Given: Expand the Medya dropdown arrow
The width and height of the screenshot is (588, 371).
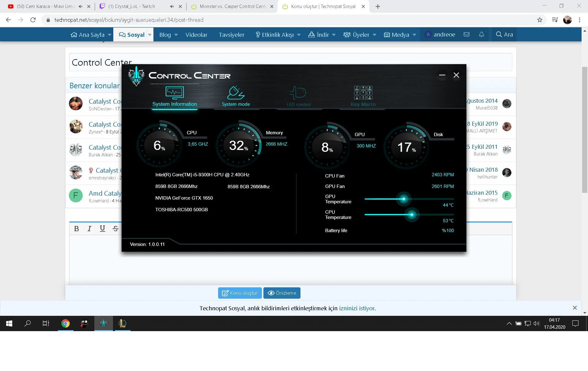Looking at the screenshot, I should (414, 35).
